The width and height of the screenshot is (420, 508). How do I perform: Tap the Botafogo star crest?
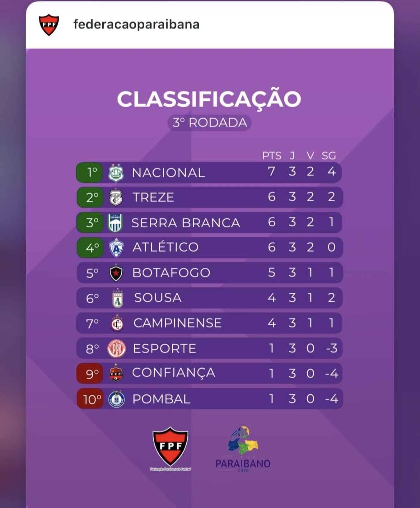116,273
